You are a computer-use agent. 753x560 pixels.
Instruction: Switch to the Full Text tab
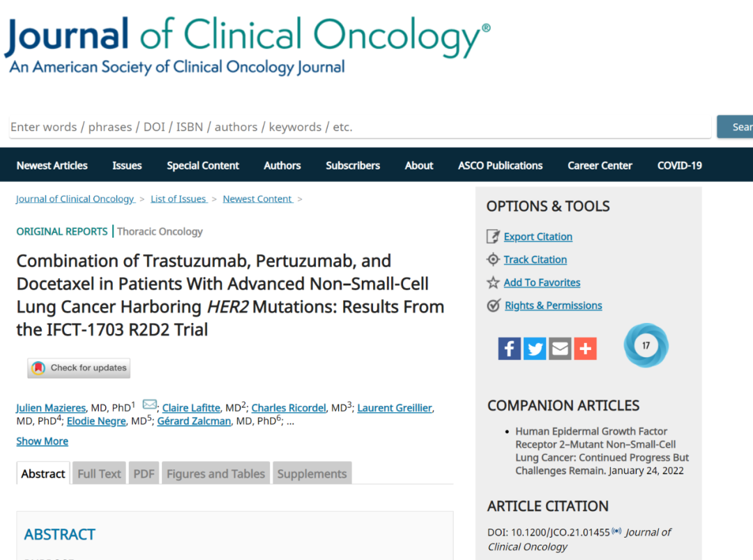coord(100,474)
